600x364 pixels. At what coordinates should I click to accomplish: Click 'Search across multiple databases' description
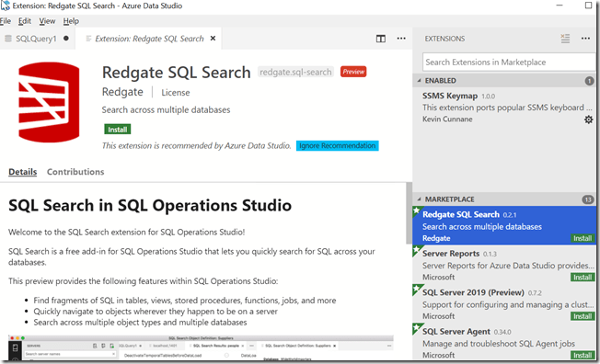click(166, 109)
